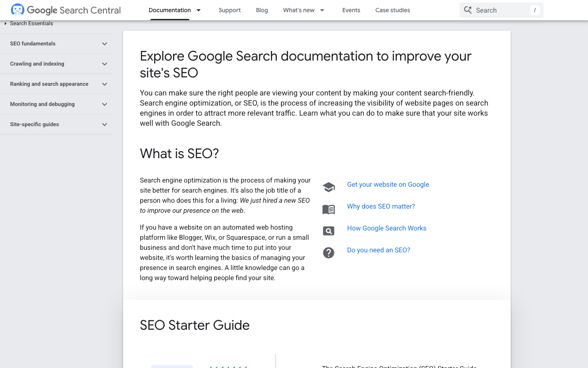Open the Blog tab
Viewport: 588px width, 368px height.
tap(262, 10)
